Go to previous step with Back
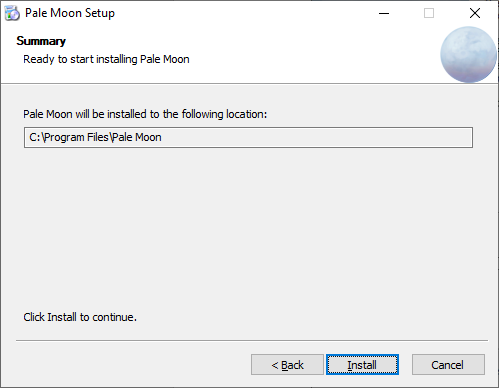The width and height of the screenshot is (499, 388). pyautogui.click(x=287, y=365)
